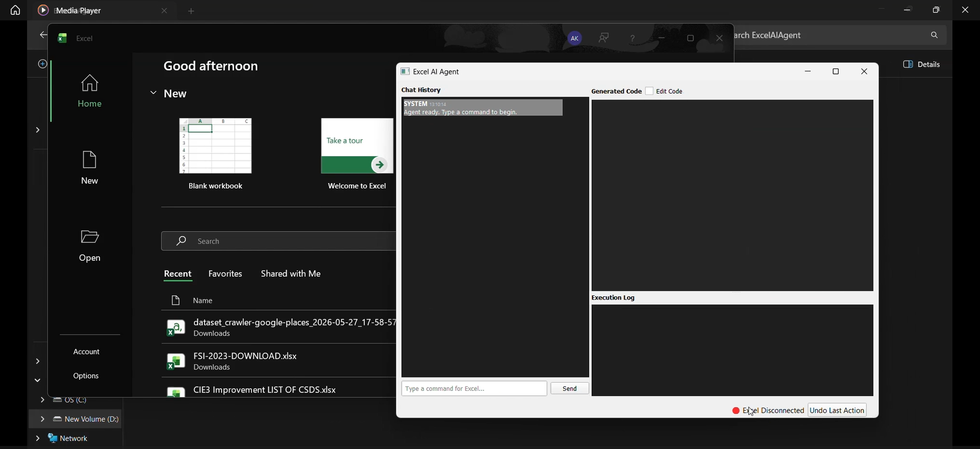Click the Execution Log text area
980x449 pixels.
(732, 351)
